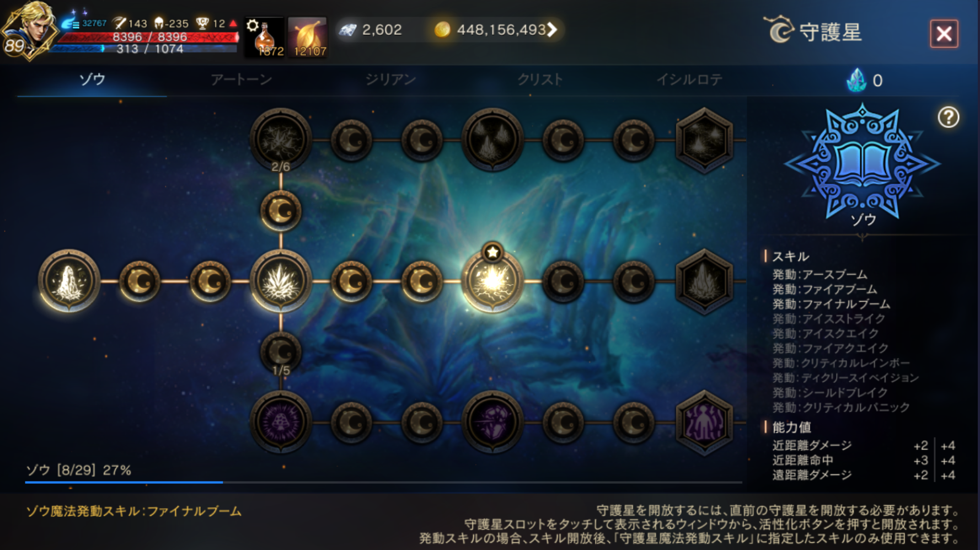Tap the blue crystal currency counter
The image size is (980, 550).
tap(865, 81)
